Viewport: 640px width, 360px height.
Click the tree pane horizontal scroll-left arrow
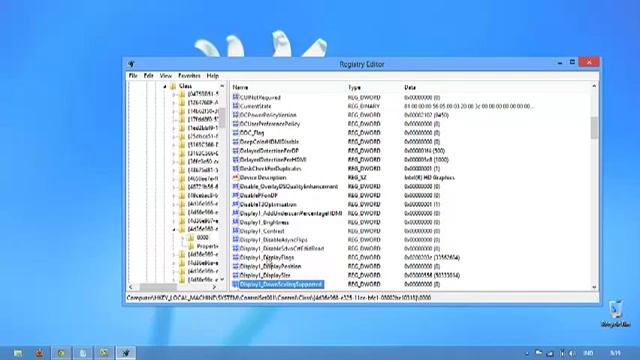click(131, 287)
